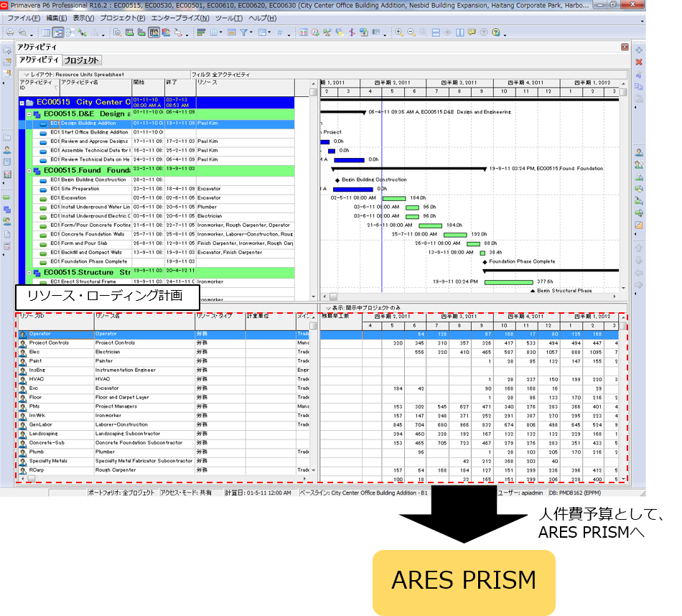Click the Assign Roles icon
682x616 pixels.
[x=639, y=177]
